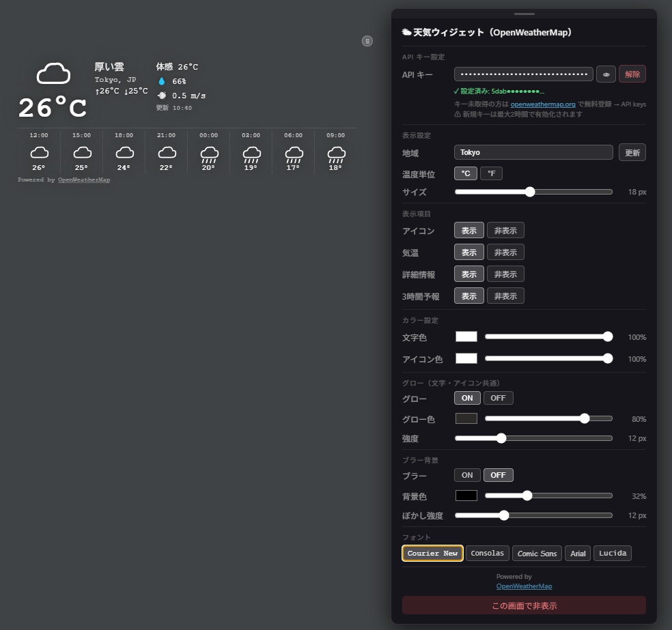
Task: Click the panel top grab bar
Action: click(524, 14)
